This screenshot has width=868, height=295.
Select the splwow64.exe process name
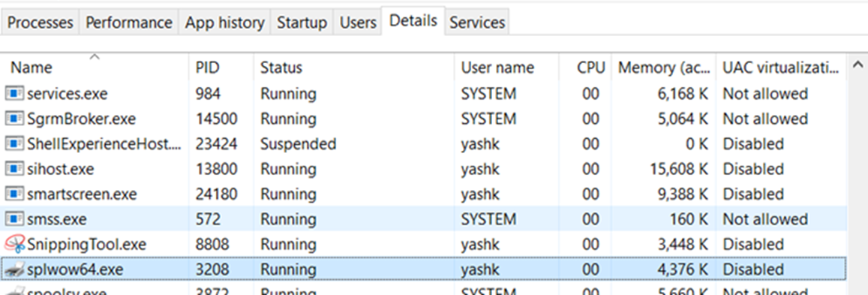[x=75, y=269]
